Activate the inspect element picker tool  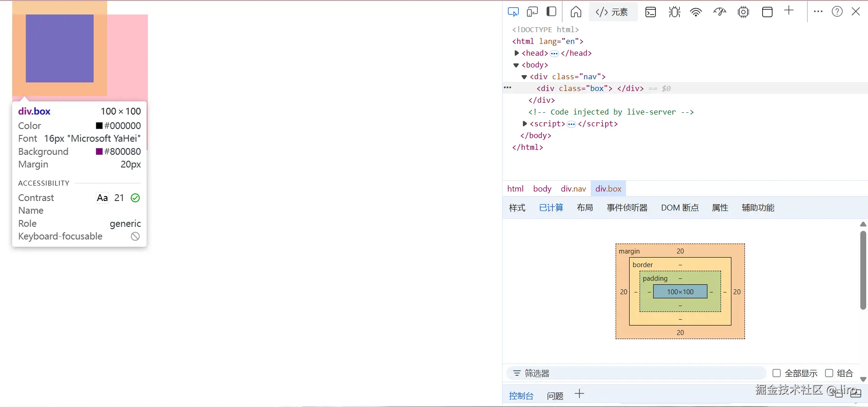point(513,12)
